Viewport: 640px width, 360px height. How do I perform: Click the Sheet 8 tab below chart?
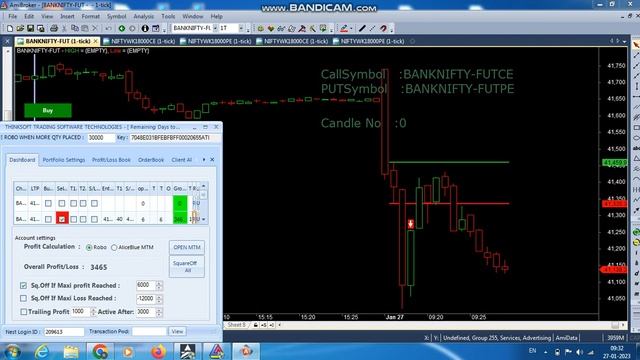click(x=236, y=325)
